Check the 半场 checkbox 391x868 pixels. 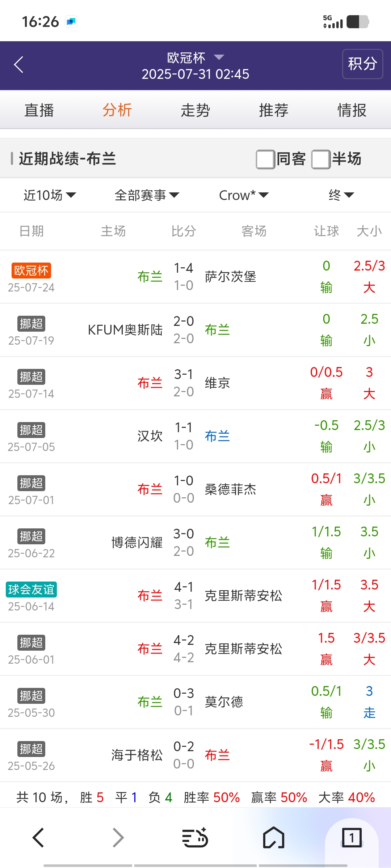[x=321, y=159]
